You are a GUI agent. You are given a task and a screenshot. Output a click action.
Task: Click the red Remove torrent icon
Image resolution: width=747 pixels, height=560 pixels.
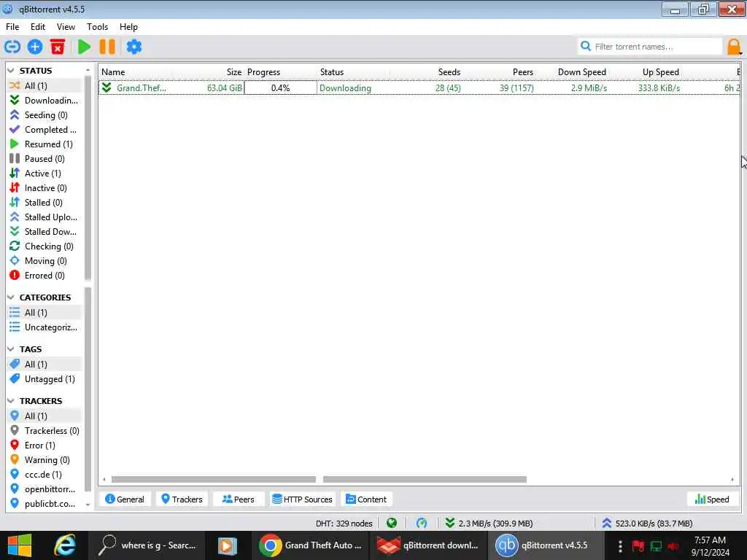(x=58, y=47)
